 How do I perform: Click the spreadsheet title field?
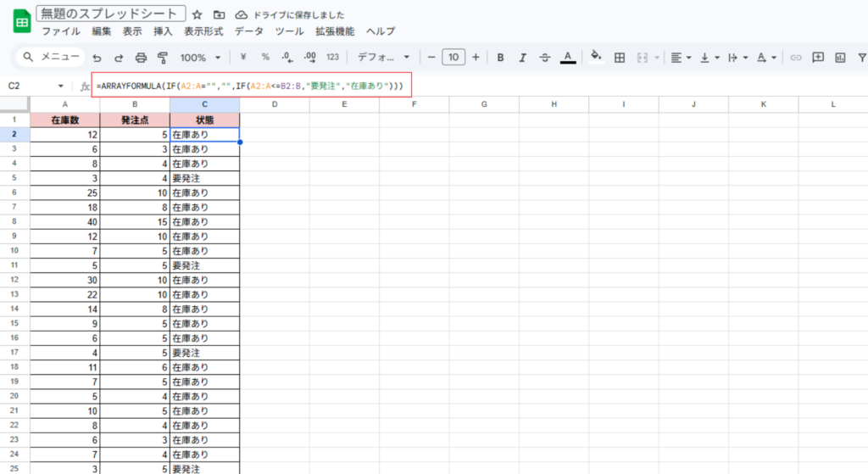(111, 14)
